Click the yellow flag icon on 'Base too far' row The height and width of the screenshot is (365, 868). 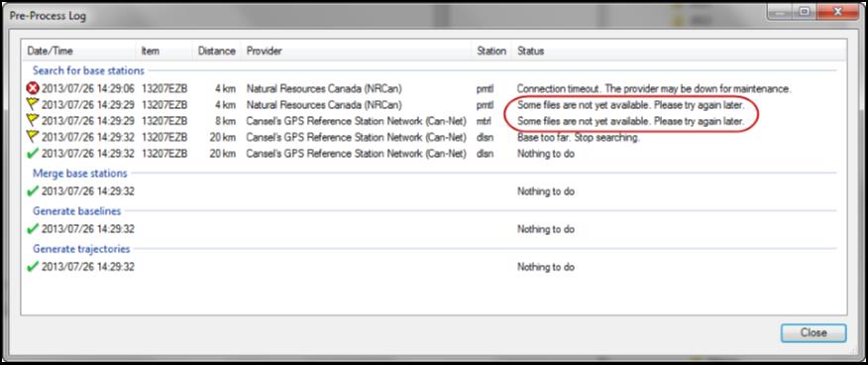click(33, 137)
